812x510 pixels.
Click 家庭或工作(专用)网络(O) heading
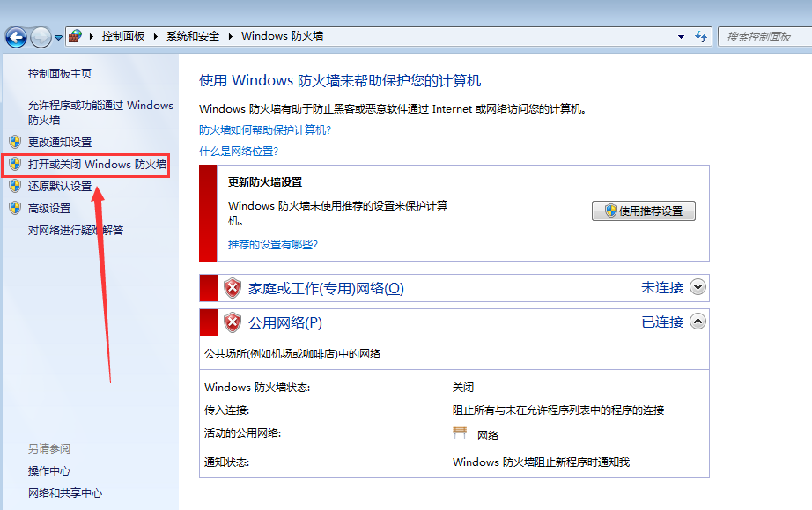coord(326,288)
